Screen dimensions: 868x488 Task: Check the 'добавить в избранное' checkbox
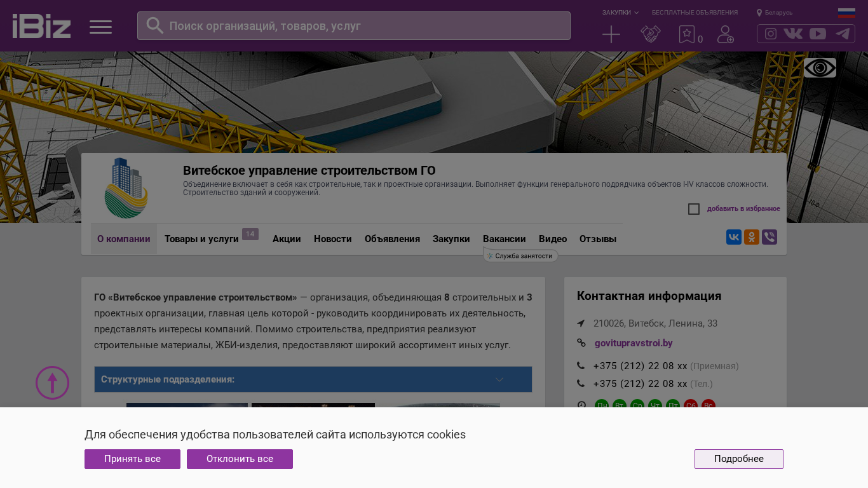(x=694, y=209)
